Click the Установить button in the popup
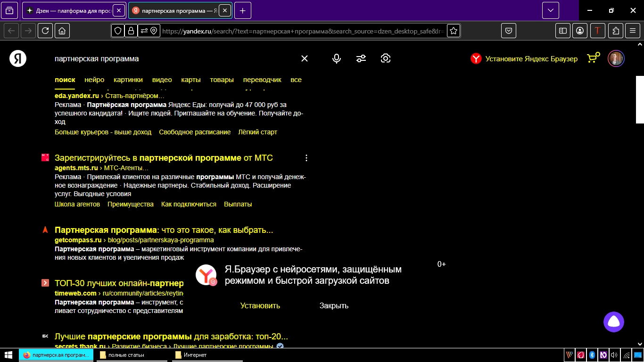The width and height of the screenshot is (644, 362). 260,305
